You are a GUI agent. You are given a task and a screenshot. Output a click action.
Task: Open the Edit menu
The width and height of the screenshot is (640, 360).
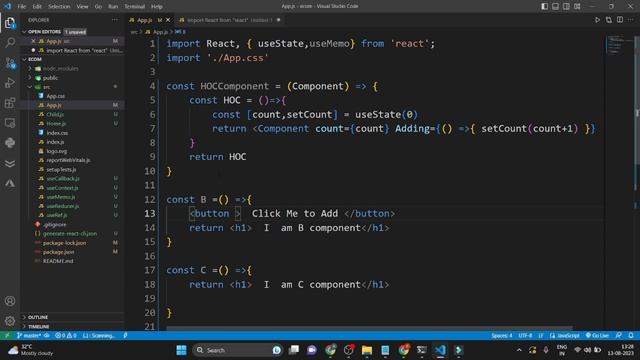point(37,7)
